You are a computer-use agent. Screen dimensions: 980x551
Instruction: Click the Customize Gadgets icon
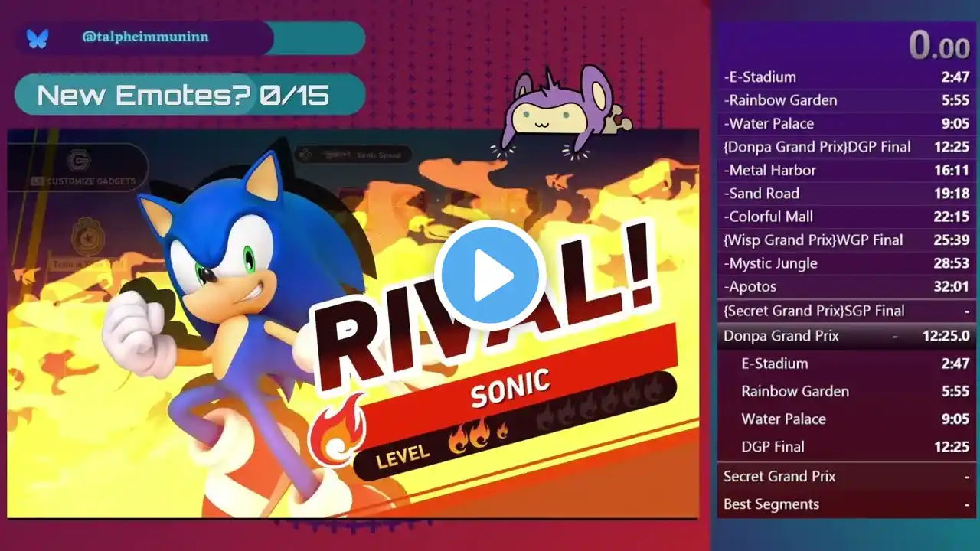click(79, 160)
